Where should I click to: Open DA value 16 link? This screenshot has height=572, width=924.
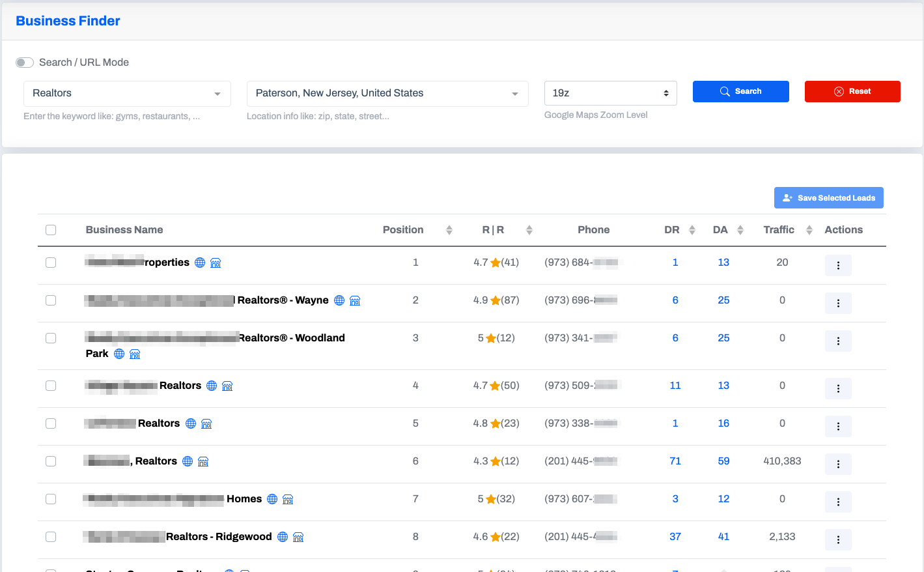[x=723, y=423]
